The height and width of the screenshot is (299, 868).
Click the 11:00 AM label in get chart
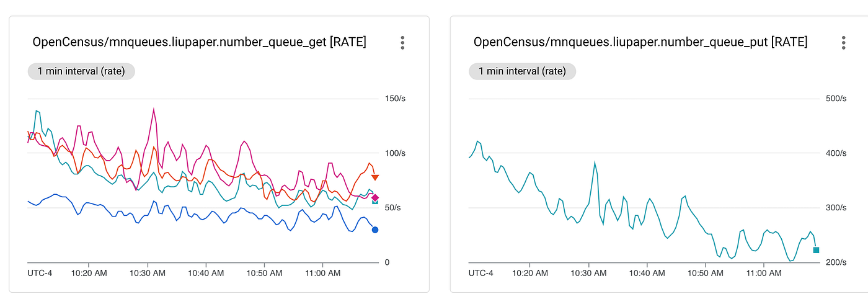323,272
